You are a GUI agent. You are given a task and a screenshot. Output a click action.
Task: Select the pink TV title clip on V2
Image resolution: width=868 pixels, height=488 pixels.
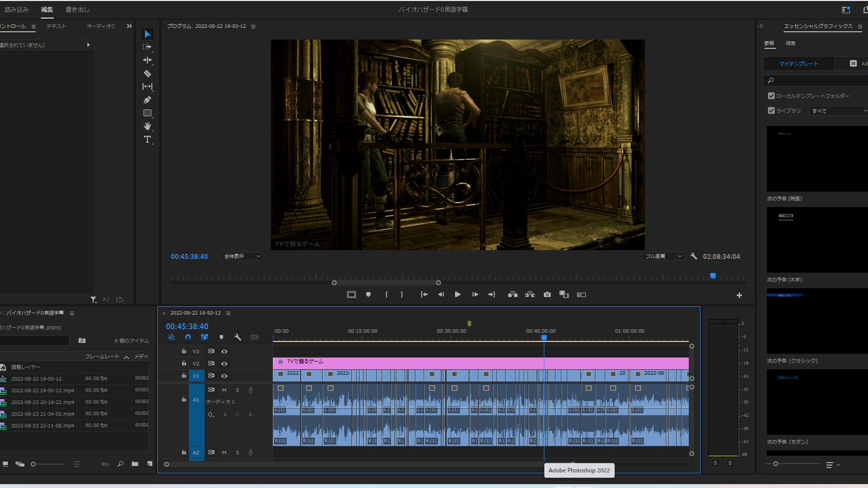pos(480,363)
